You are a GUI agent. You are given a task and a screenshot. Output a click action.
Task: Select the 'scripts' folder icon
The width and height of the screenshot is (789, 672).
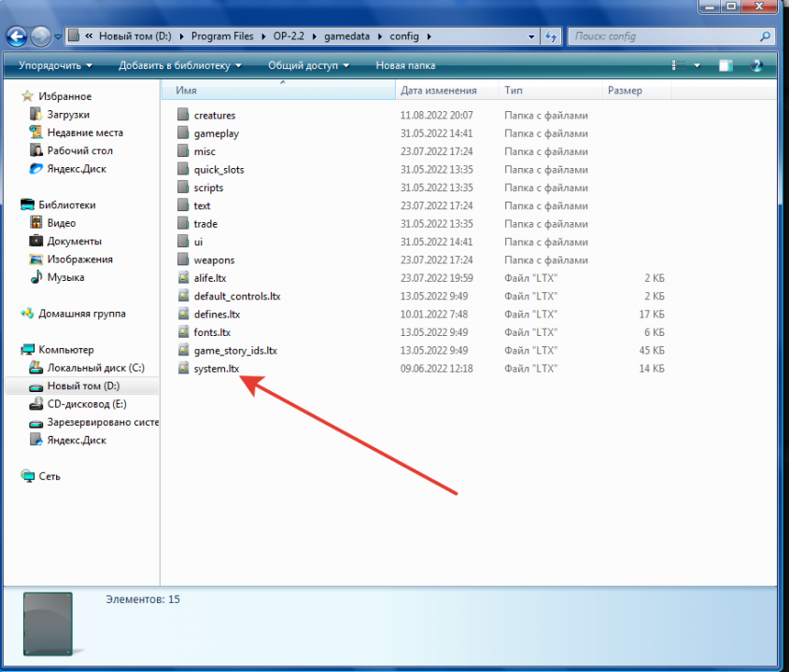[183, 187]
